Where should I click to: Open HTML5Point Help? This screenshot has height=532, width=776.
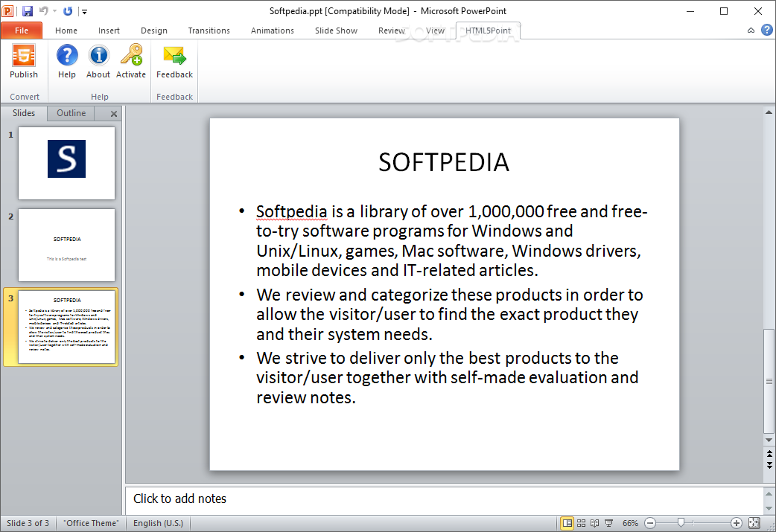pyautogui.click(x=67, y=61)
